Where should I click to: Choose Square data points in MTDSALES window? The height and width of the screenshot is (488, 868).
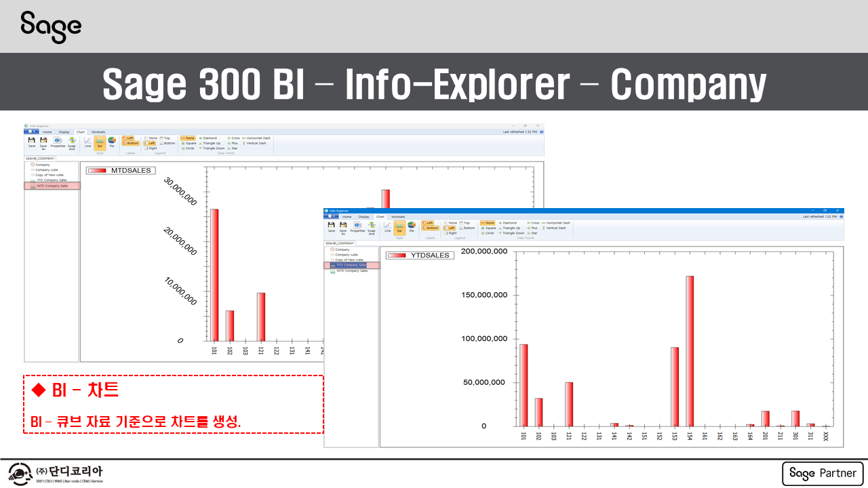pos(188,143)
